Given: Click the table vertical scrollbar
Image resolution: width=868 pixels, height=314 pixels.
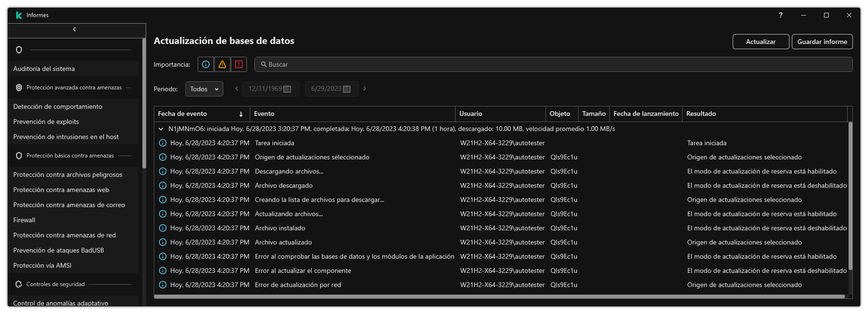Looking at the screenshot, I should [850, 196].
